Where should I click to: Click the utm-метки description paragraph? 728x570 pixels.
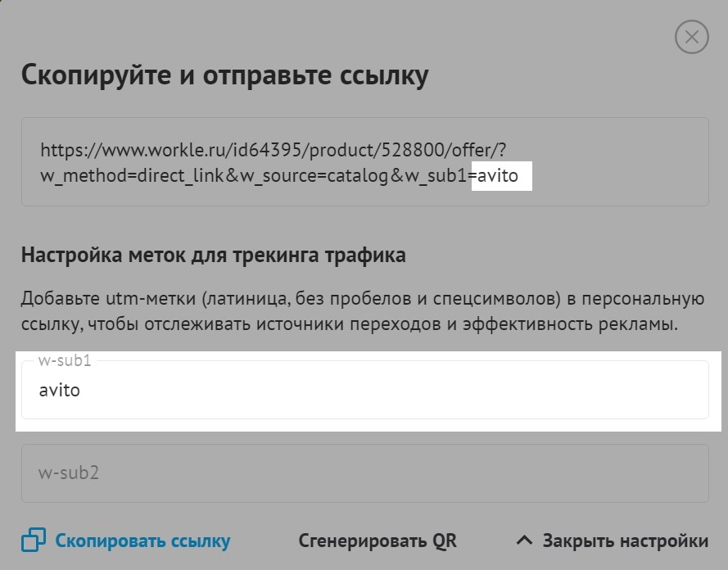coord(363,311)
